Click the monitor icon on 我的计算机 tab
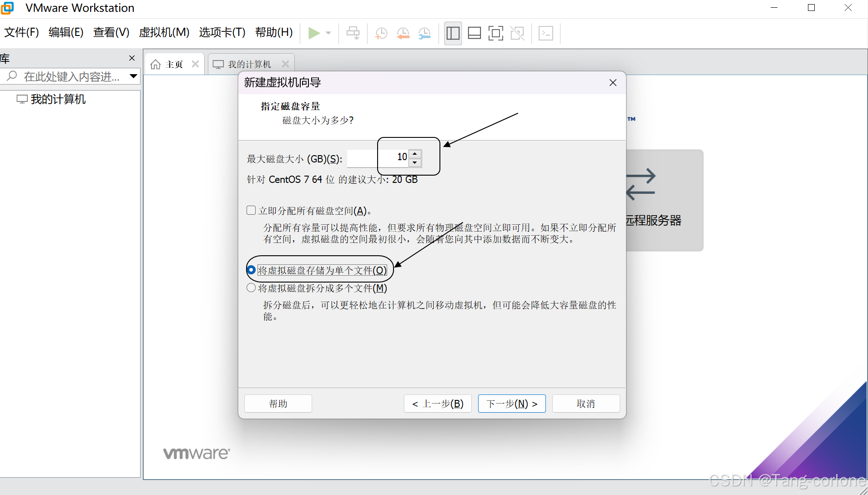This screenshot has height=495, width=868. click(x=218, y=64)
